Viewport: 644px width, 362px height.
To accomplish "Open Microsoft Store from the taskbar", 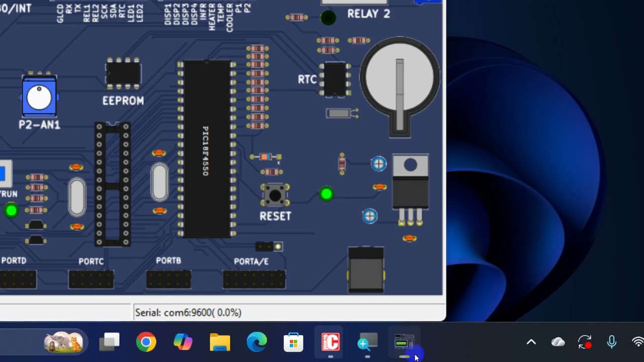I will click(293, 343).
